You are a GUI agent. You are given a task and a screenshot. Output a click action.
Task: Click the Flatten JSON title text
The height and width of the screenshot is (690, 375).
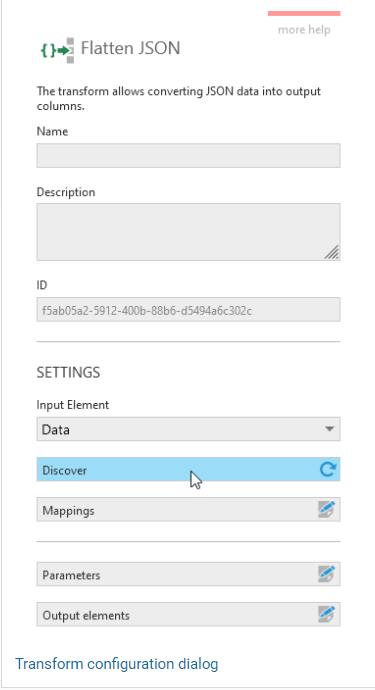coord(130,48)
